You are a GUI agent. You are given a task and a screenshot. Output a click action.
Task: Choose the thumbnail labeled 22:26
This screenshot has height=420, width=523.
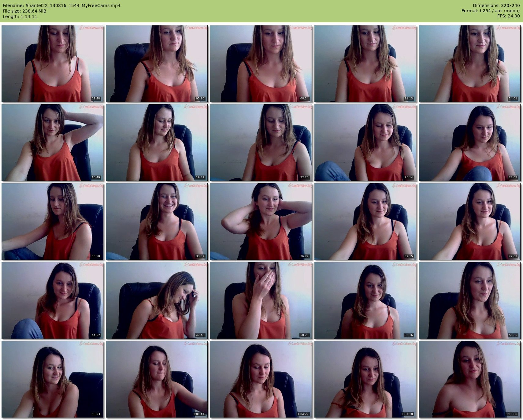[261, 142]
